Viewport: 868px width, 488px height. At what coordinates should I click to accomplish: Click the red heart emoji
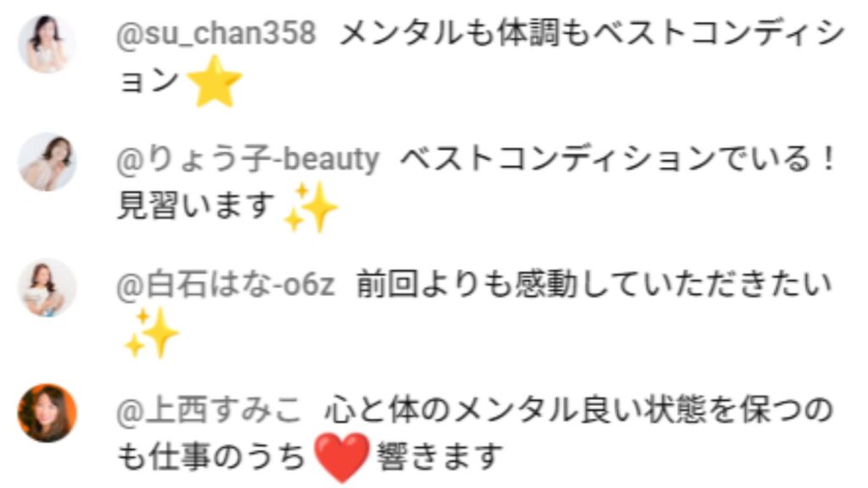point(342,457)
